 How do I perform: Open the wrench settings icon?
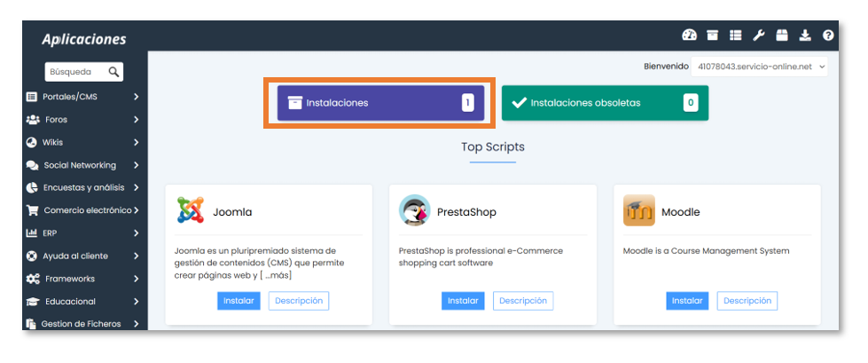click(758, 36)
